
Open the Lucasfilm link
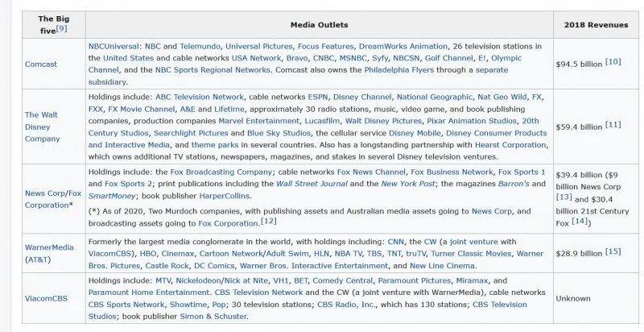pos(322,121)
